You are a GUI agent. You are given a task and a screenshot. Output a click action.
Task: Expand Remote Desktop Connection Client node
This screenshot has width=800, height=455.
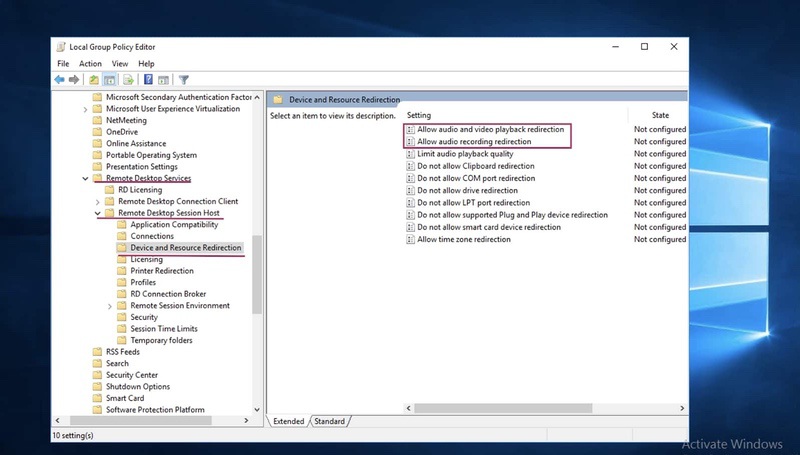[97, 202]
